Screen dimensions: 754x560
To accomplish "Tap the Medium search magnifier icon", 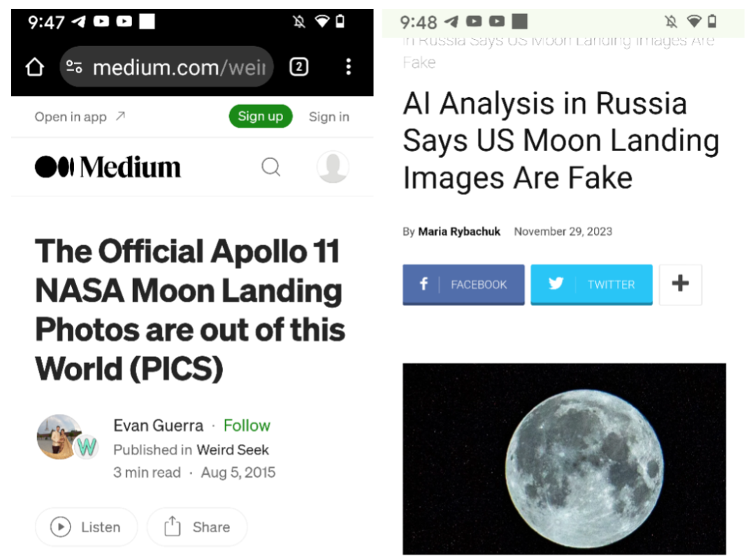I will click(271, 167).
